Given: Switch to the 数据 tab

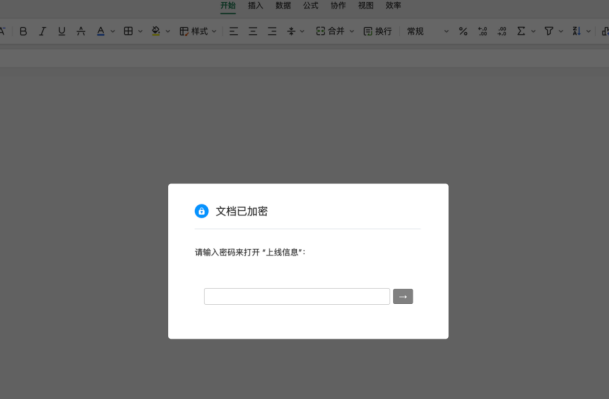Looking at the screenshot, I should click(283, 6).
